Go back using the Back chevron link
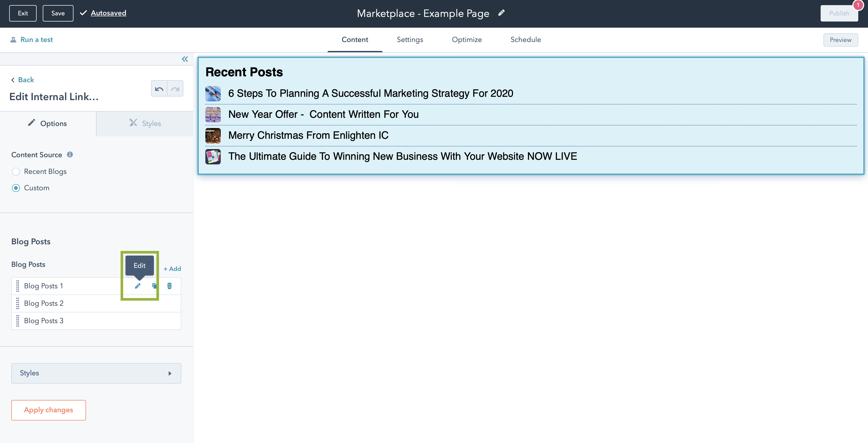Viewport: 868px width, 443px height. (23, 80)
